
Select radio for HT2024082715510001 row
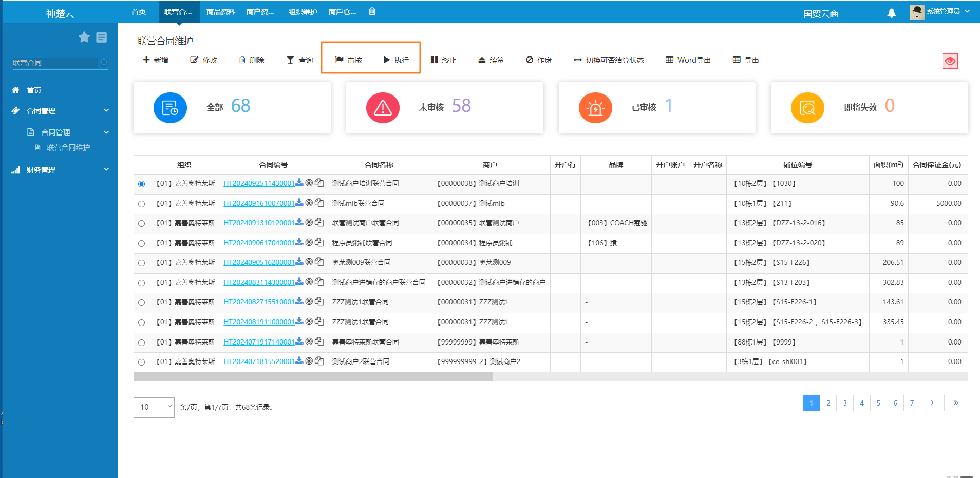coord(142,302)
